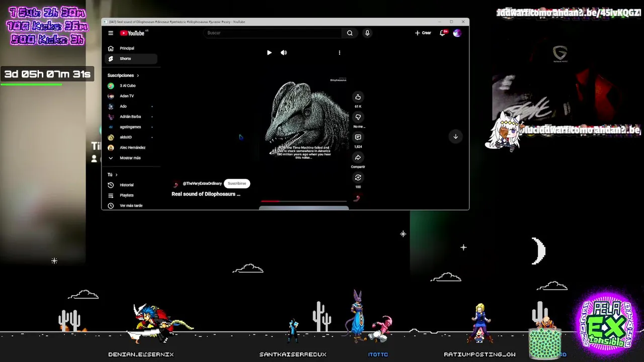Open the agstingames channel subscription

point(131,127)
